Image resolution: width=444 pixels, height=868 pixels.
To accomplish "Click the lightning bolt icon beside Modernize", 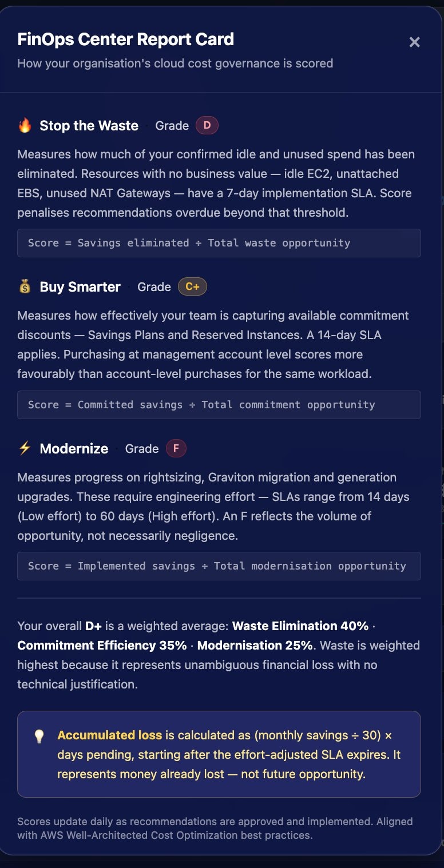I will point(24,448).
